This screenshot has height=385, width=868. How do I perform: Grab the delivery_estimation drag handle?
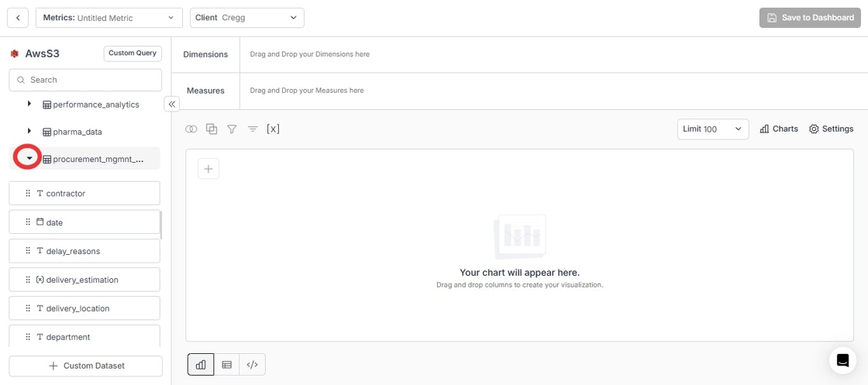28,280
